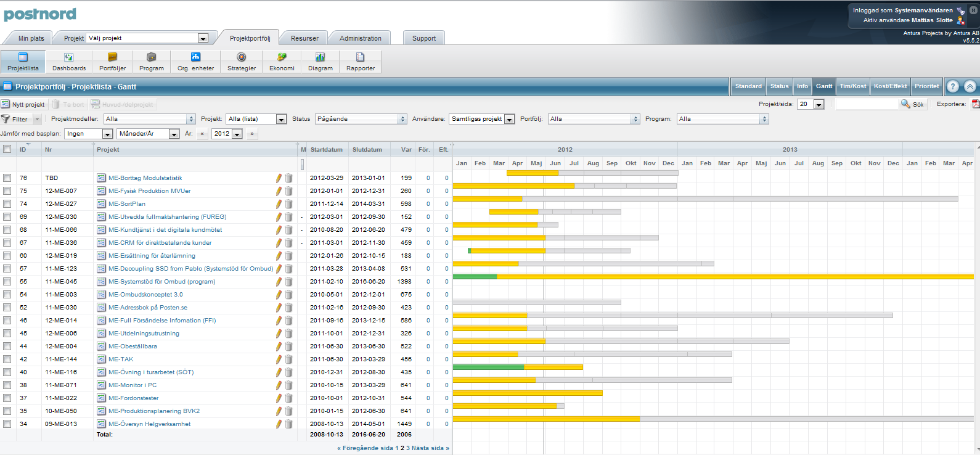980x455 pixels.
Task: Open the Användare Samtligas projekt dropdown
Action: 482,119
